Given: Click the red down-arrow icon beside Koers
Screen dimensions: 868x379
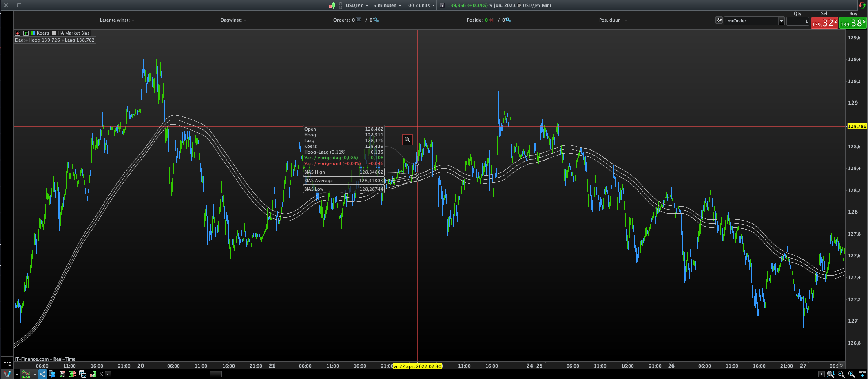Looking at the screenshot, I should [18, 33].
